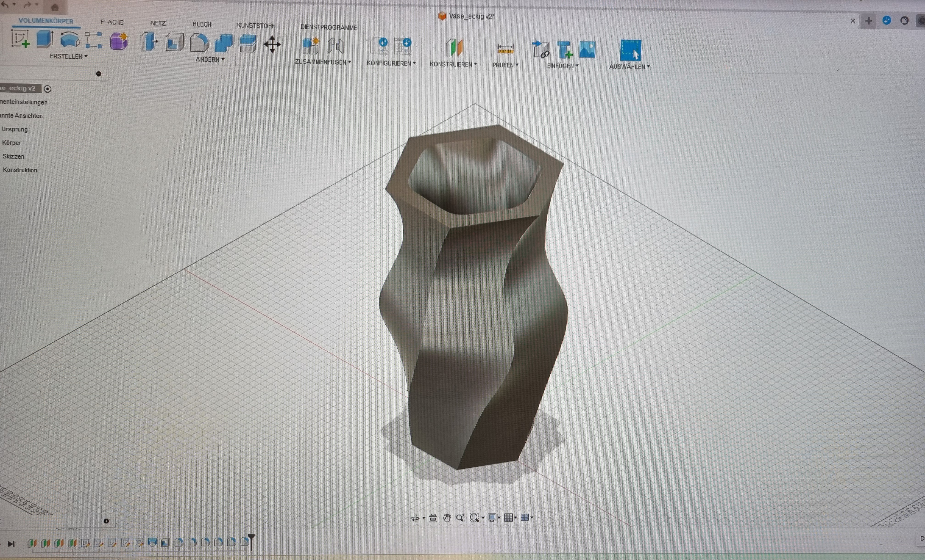Click the Insert Derive icon
The image size is (925, 560).
click(541, 50)
